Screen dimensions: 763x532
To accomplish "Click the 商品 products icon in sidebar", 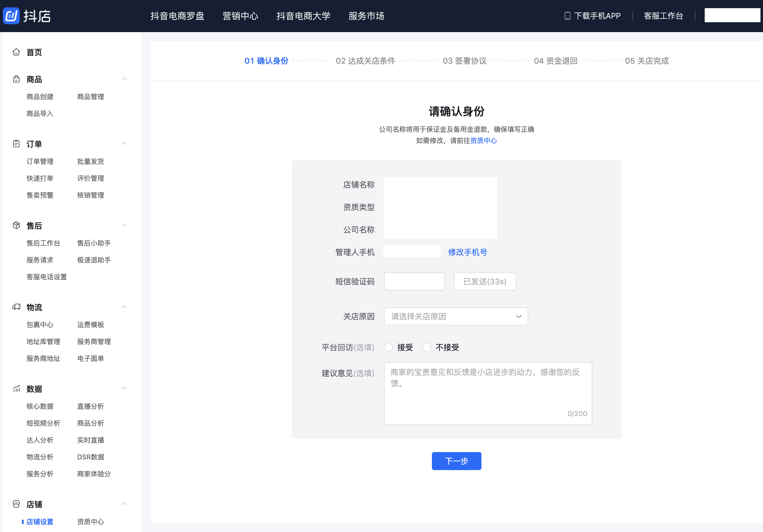I will click(16, 79).
